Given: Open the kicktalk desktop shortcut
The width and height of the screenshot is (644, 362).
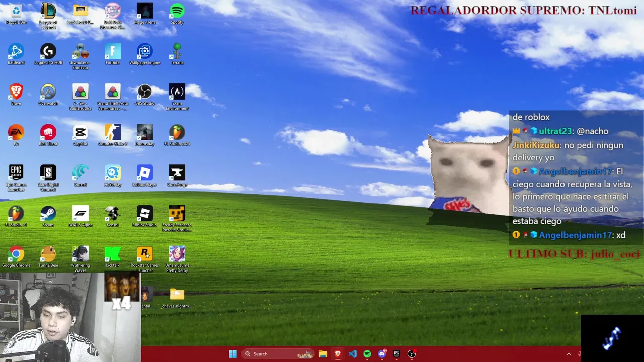Looking at the screenshot, I should pos(113,257).
